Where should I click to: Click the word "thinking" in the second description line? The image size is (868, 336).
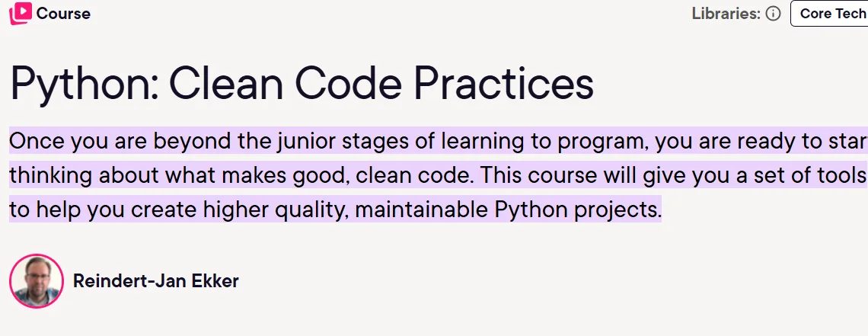(x=50, y=177)
